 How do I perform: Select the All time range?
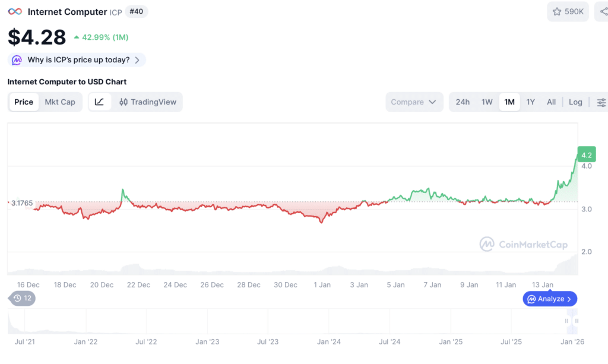pos(551,102)
